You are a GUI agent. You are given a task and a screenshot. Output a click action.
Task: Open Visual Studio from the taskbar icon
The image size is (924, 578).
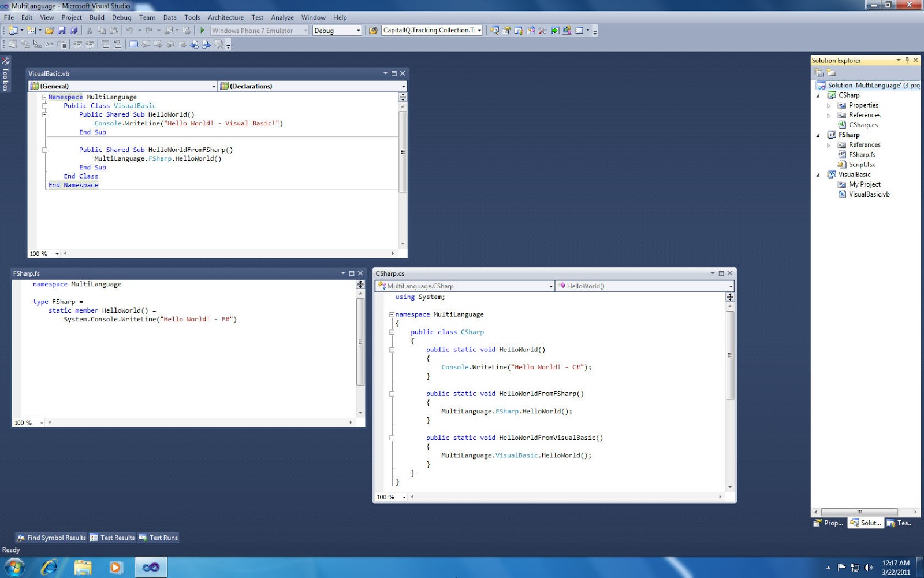coord(151,566)
